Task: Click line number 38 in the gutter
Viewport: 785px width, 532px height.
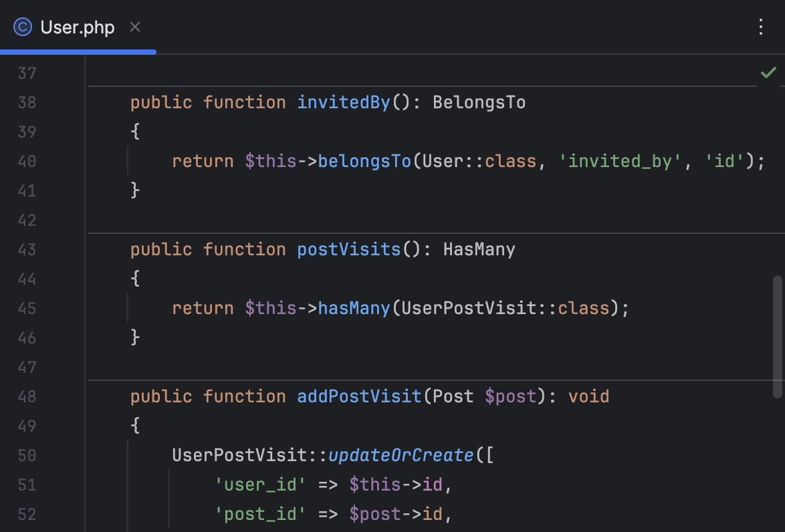Action: [x=27, y=102]
